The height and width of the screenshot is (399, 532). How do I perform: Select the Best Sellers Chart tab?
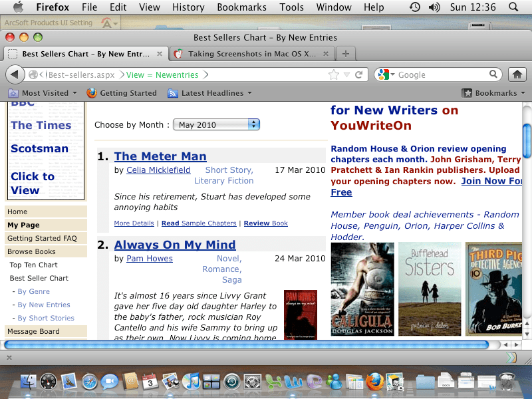click(86, 54)
